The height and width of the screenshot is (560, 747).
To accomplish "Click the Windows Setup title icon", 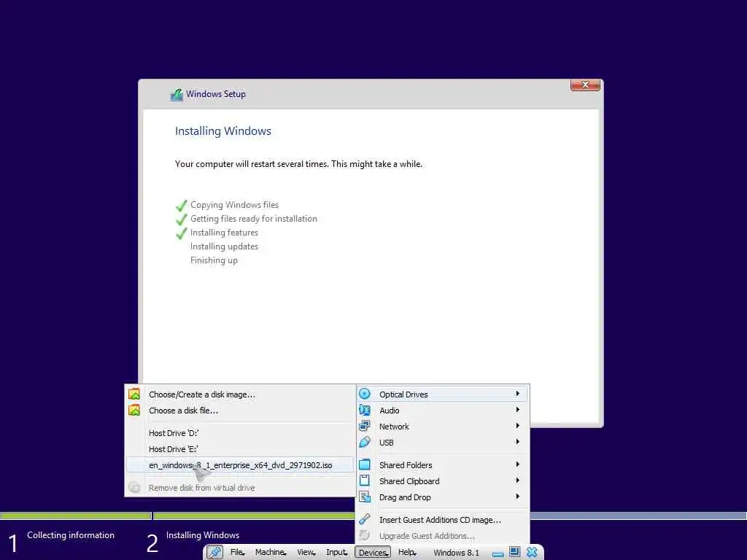I will click(177, 95).
